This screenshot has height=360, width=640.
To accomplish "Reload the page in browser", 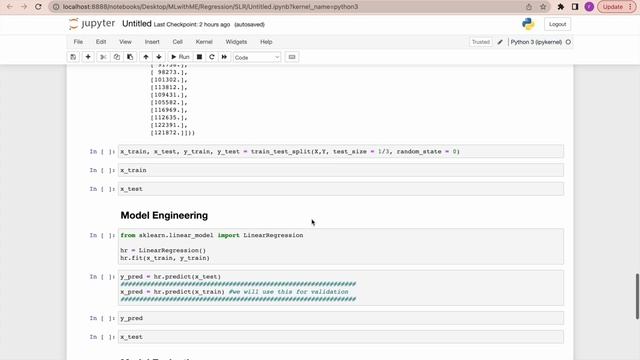I will pyautogui.click(x=38, y=7).
